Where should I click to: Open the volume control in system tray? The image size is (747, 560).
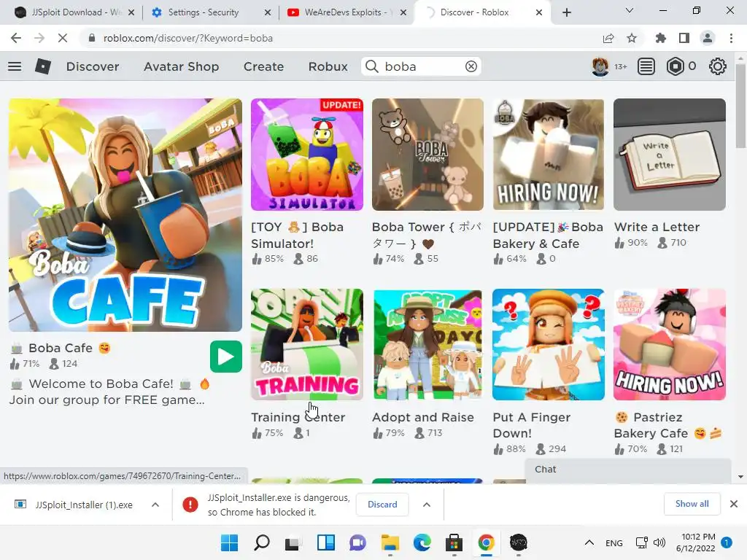point(659,542)
